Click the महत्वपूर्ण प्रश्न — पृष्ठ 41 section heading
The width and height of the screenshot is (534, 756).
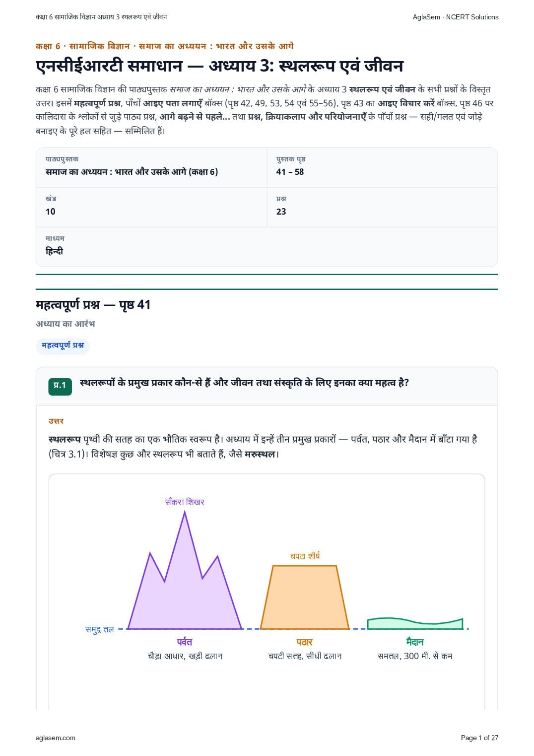click(x=93, y=305)
